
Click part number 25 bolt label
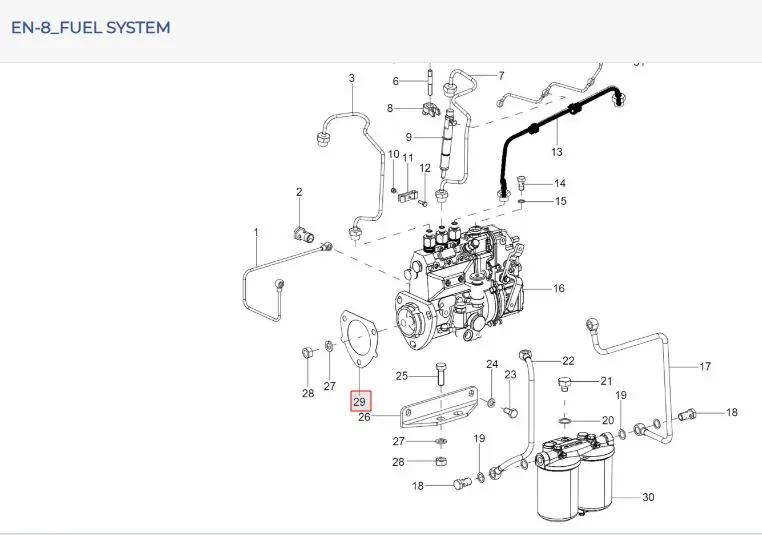point(402,376)
